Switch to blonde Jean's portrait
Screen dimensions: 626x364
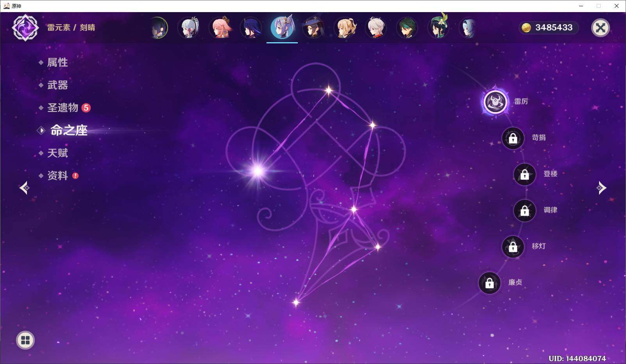tap(345, 28)
